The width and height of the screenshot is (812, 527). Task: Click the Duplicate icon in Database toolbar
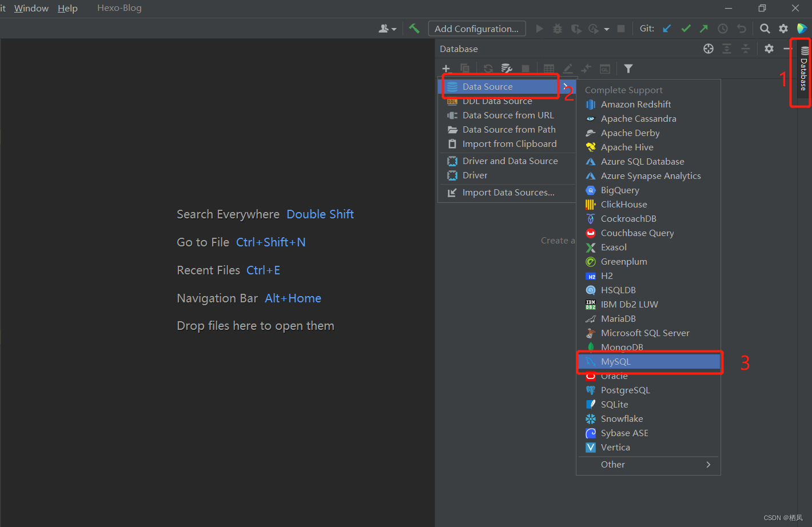click(464, 69)
